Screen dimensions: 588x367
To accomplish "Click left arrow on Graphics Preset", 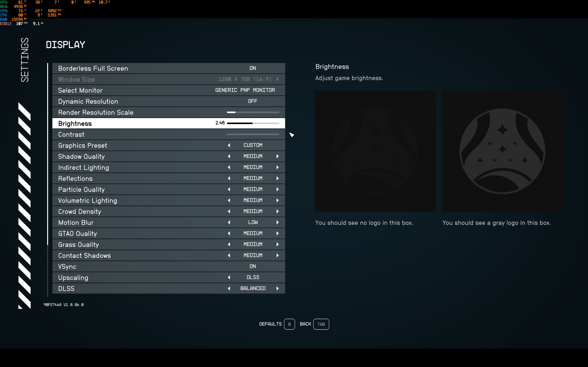I will pyautogui.click(x=229, y=145).
